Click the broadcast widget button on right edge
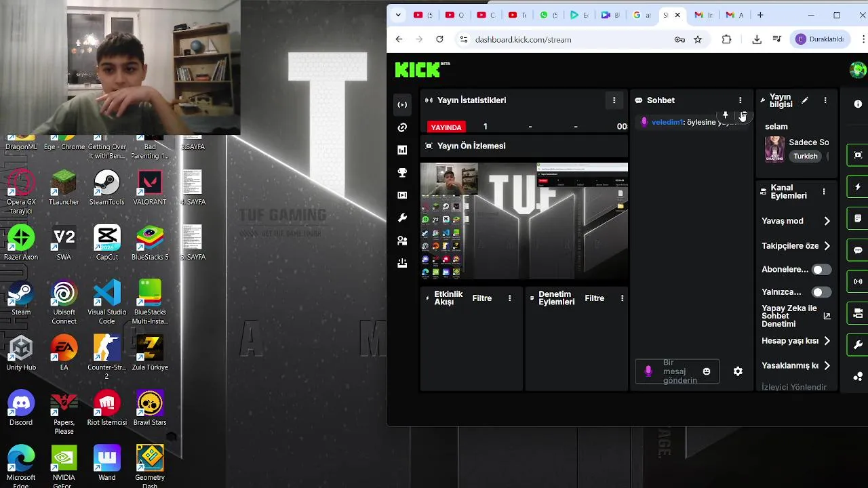 pyautogui.click(x=858, y=281)
